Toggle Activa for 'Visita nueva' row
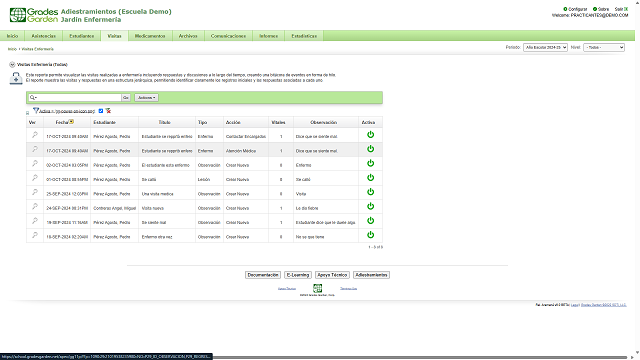The width and height of the screenshot is (640, 360). click(370, 206)
